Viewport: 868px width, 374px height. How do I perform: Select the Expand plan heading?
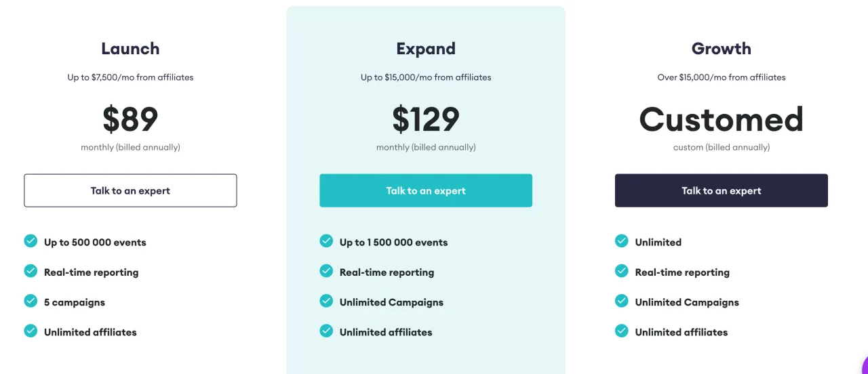click(x=426, y=49)
